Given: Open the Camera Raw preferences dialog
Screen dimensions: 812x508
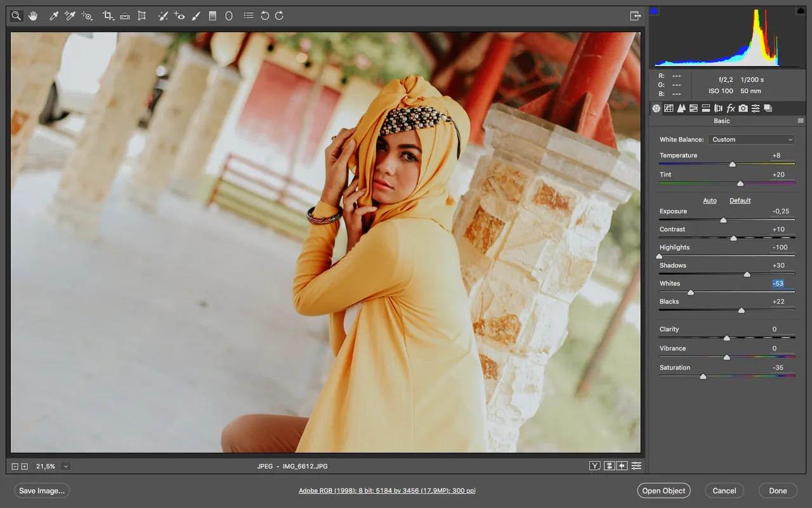Looking at the screenshot, I should [249, 15].
